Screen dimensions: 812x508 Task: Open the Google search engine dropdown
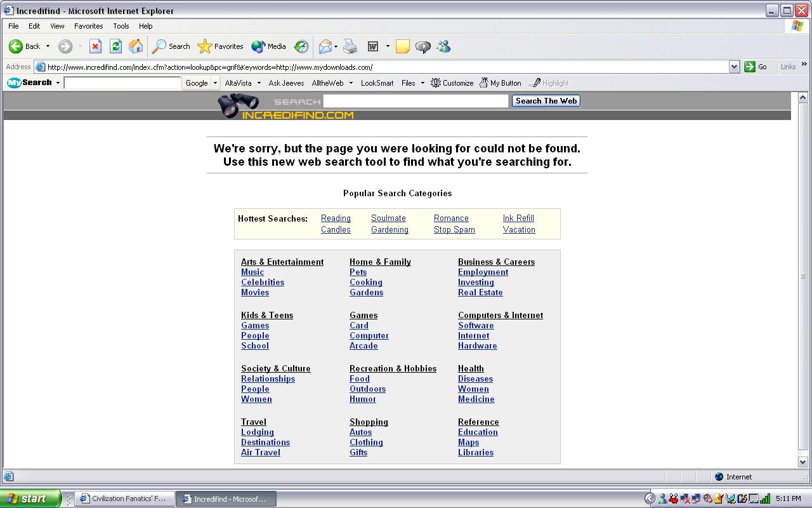[215, 83]
